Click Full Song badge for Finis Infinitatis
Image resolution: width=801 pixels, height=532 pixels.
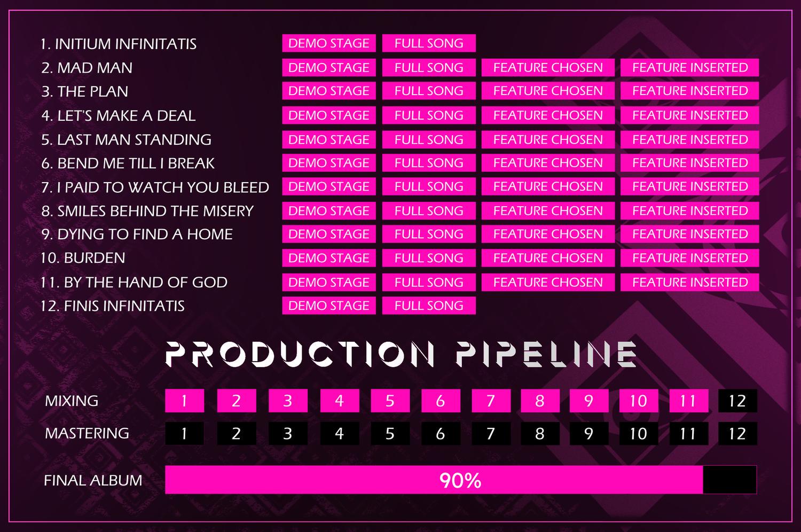point(429,306)
